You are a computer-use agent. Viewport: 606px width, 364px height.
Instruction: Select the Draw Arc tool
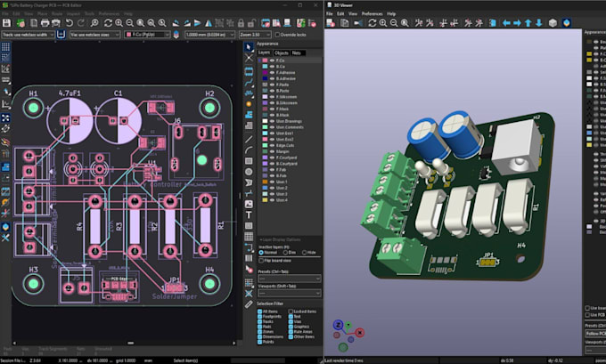pos(249,150)
